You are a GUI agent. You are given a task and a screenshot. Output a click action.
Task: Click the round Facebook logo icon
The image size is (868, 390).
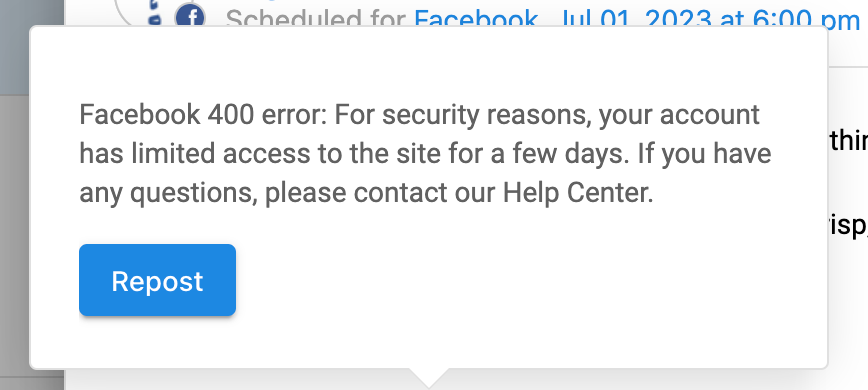190,17
